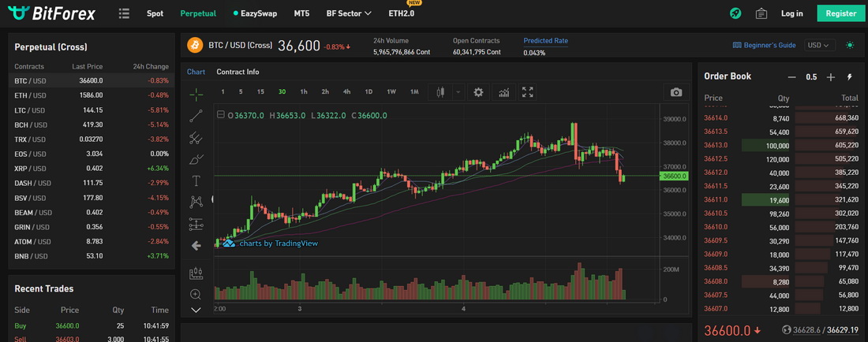
Task: Switch chart to 1W interval
Action: (391, 91)
